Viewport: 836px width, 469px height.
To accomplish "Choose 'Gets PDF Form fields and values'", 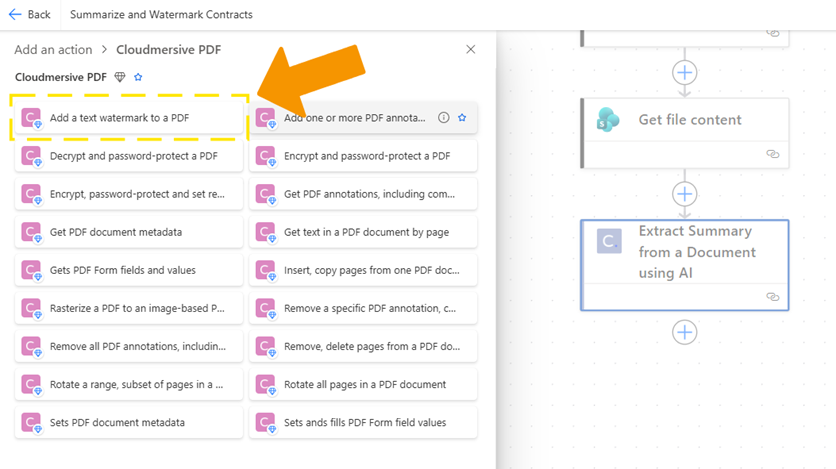I will [x=129, y=270].
